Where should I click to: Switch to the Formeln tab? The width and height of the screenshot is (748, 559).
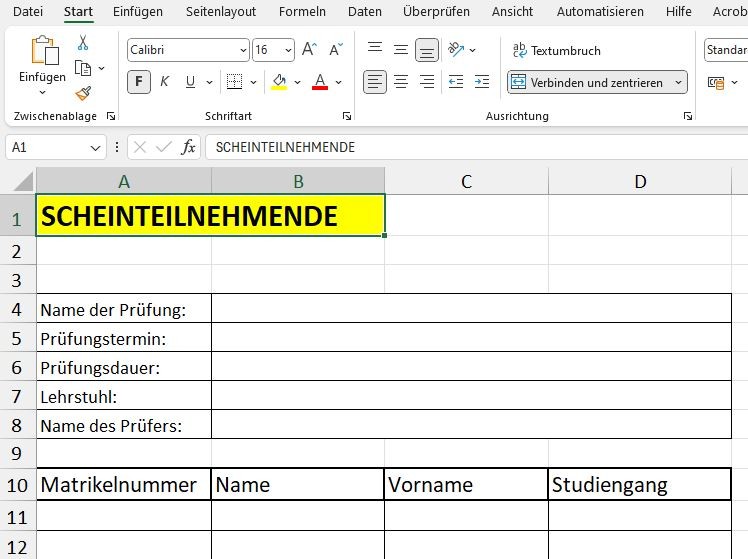(x=303, y=12)
